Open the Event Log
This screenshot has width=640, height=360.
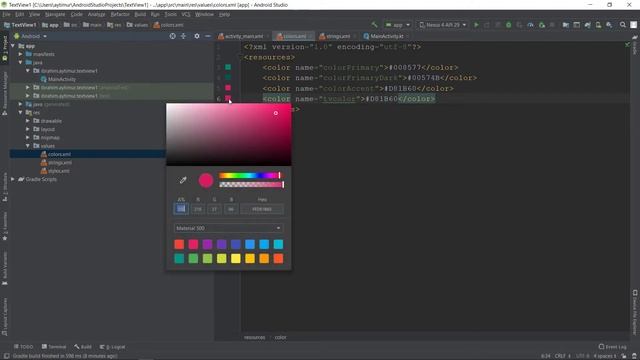coord(613,347)
